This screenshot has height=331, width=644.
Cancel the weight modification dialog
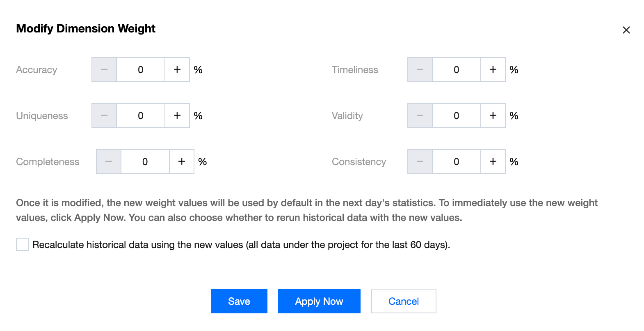404,301
